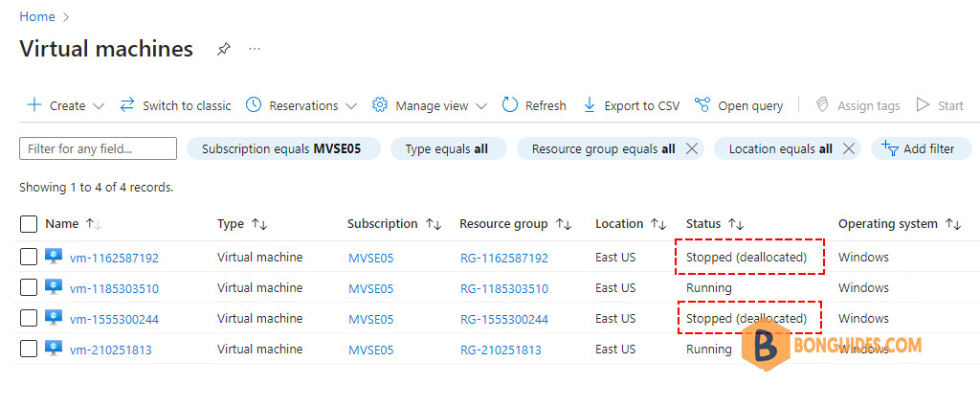
Task: Open resource group RG-1185303510
Action: coord(504,289)
